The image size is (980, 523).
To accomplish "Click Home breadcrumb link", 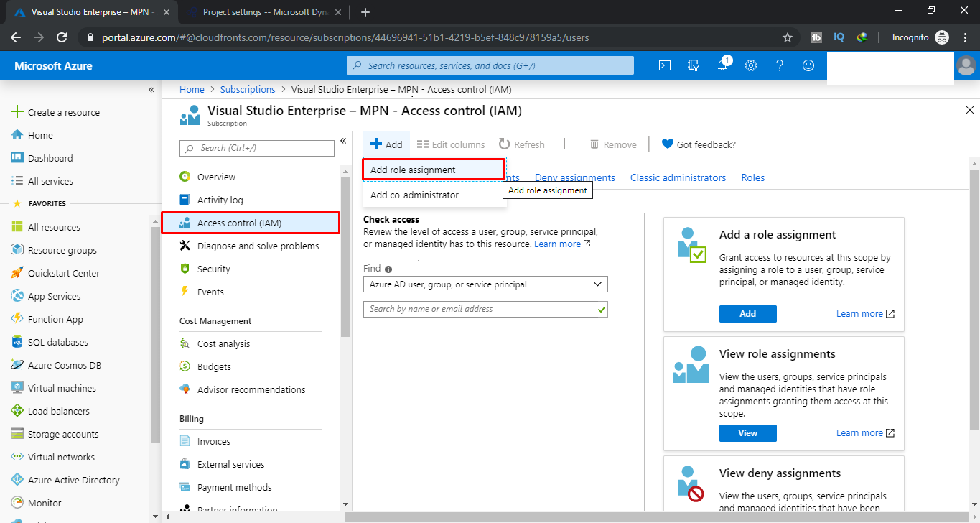I will coord(192,90).
